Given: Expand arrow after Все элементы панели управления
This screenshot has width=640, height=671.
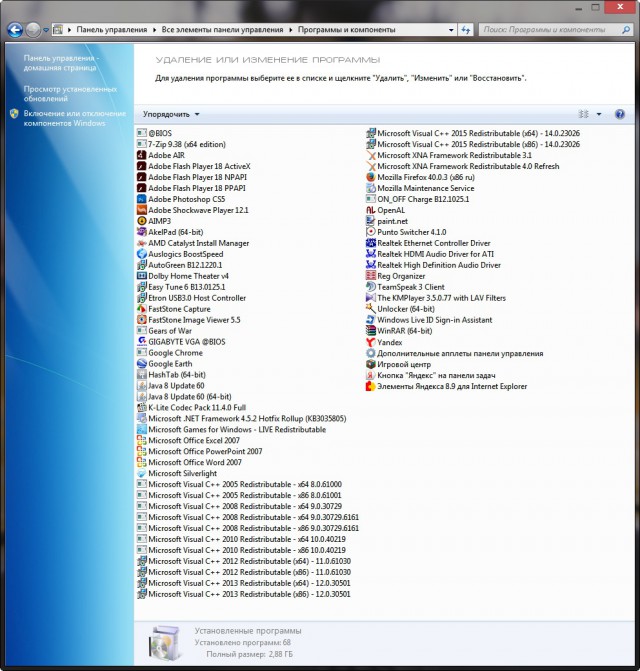Looking at the screenshot, I should pos(291,30).
